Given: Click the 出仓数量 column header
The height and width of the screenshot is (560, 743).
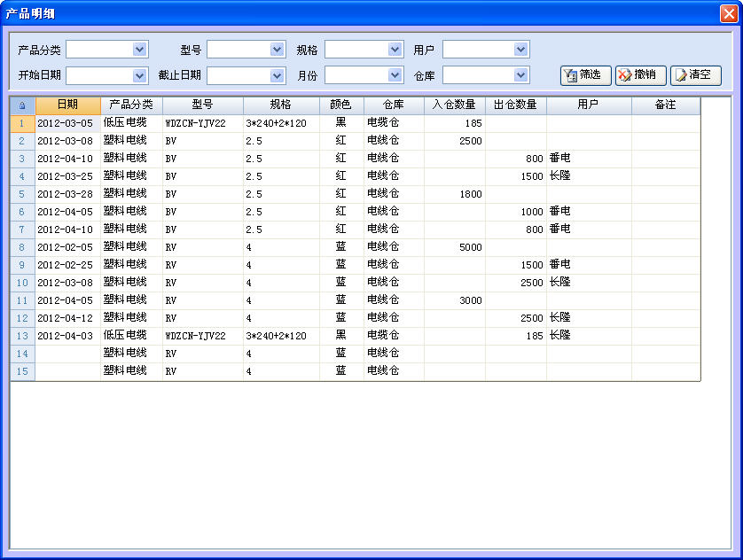Looking at the screenshot, I should coord(515,105).
